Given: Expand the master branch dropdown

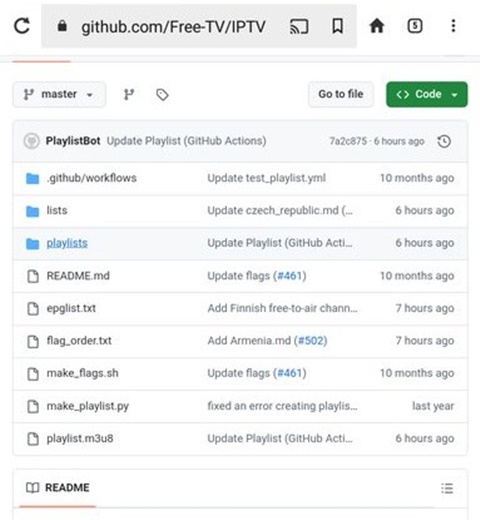Looking at the screenshot, I should [x=59, y=95].
